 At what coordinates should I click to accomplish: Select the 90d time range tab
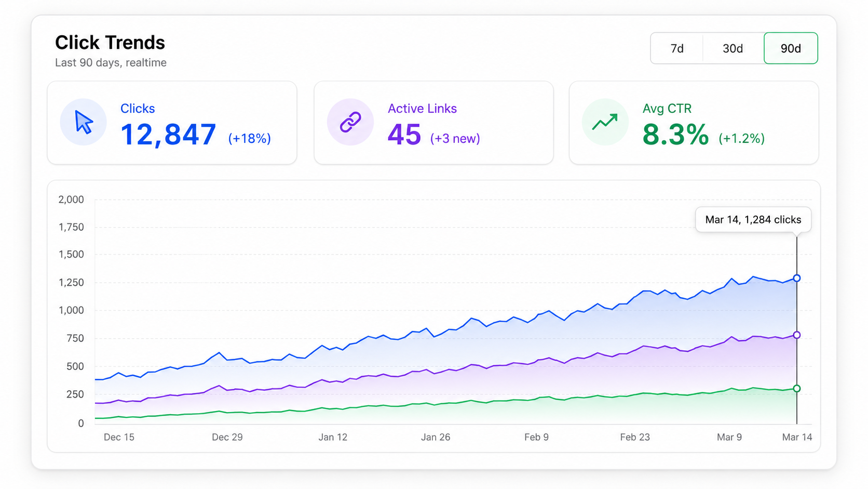(x=791, y=48)
